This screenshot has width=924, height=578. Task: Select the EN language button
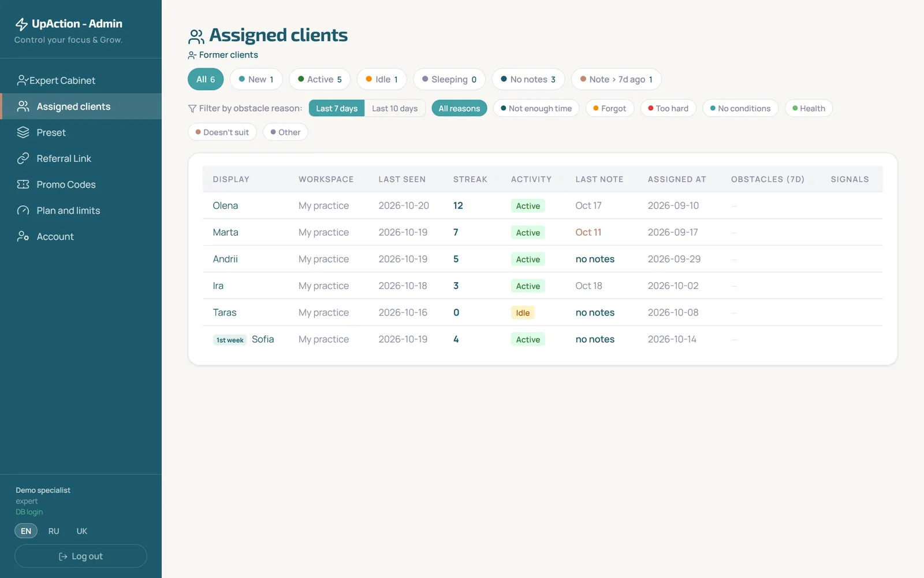pyautogui.click(x=26, y=531)
